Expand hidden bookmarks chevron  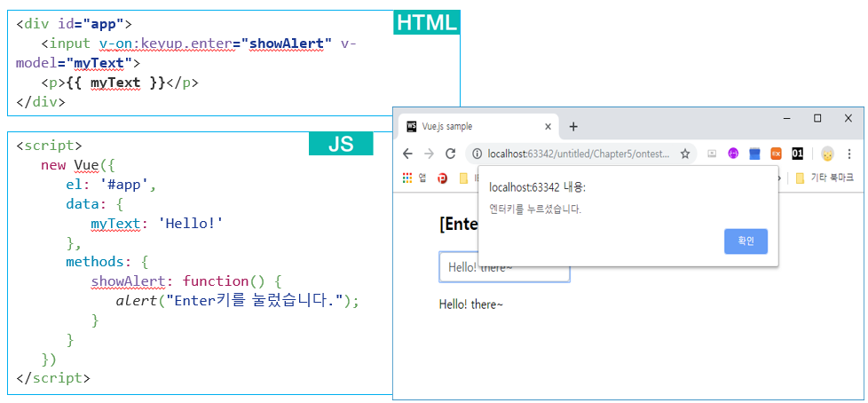tap(781, 178)
